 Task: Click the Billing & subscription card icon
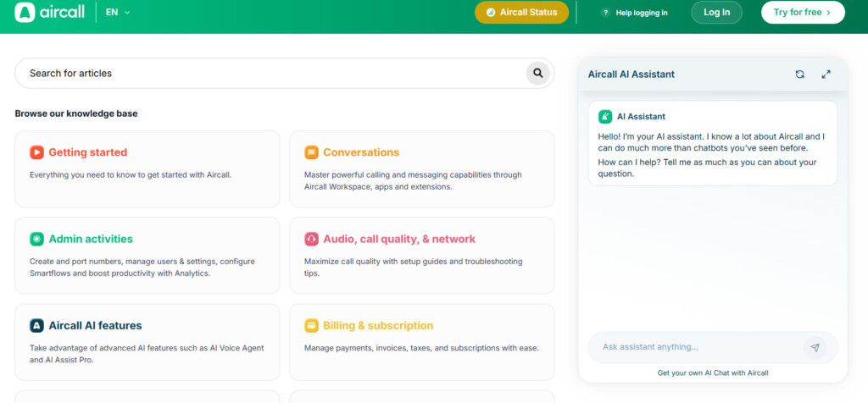311,326
